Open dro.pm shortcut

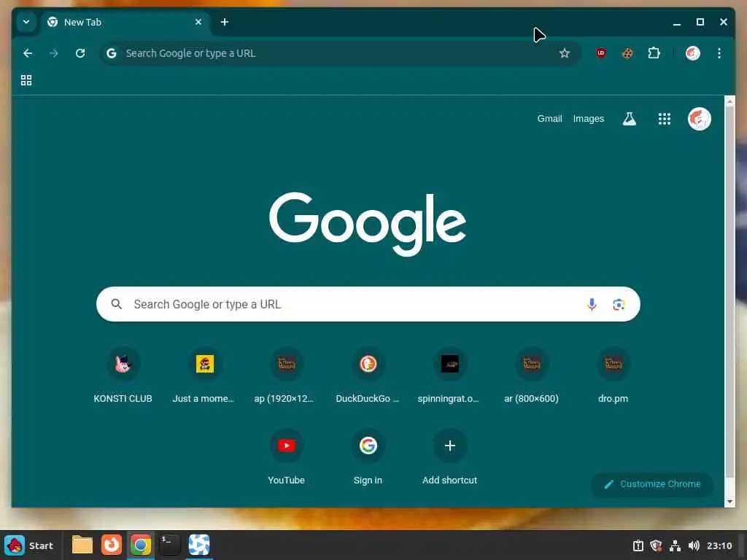[x=613, y=376]
